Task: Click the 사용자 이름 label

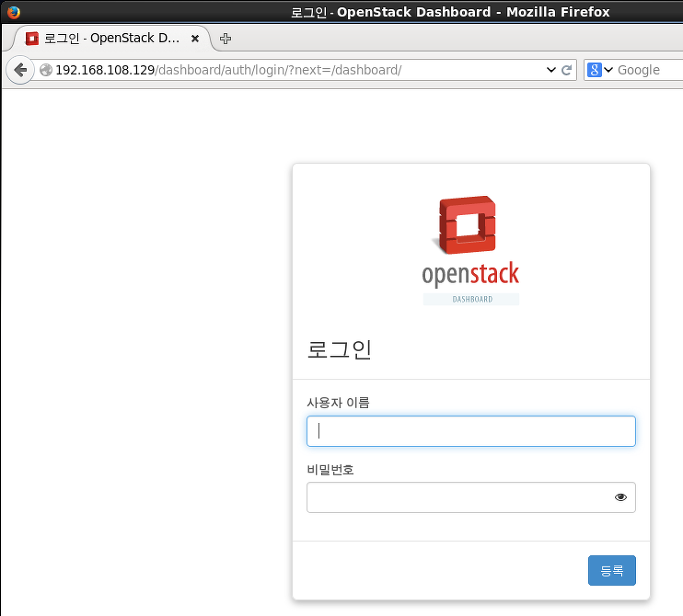Action: click(338, 403)
